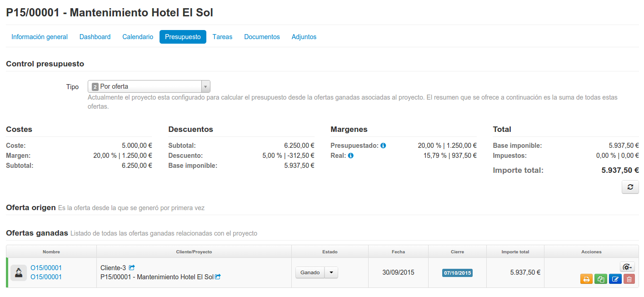Open the upper O15/00001 link
644x297 pixels.
coord(46,268)
